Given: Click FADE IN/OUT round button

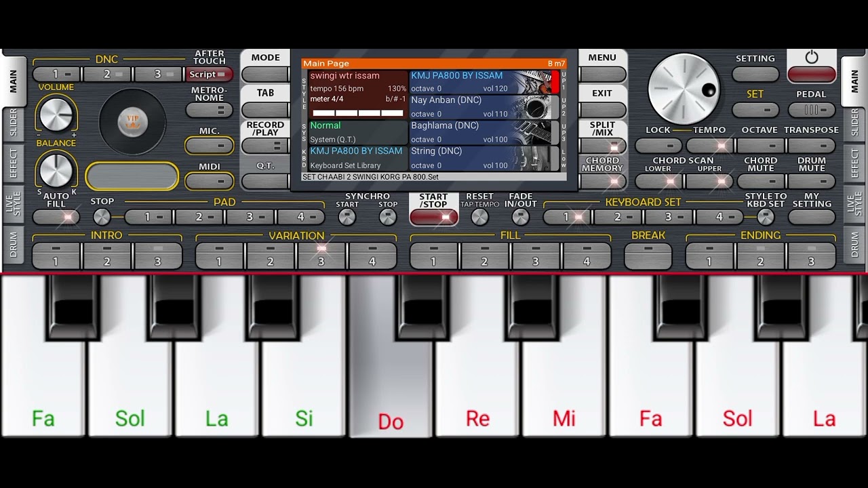Looking at the screenshot, I should pos(520,217).
